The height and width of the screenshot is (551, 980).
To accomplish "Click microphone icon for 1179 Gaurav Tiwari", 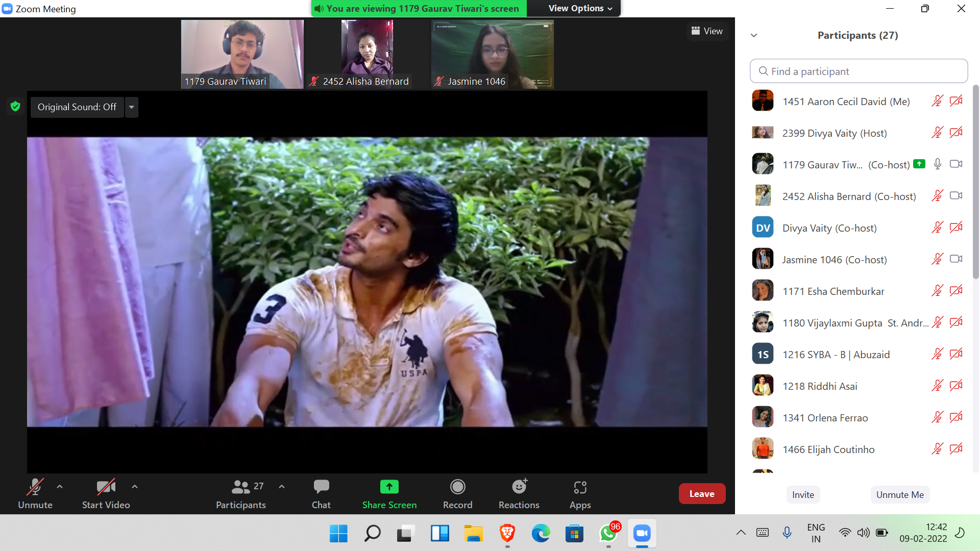I will coord(938,164).
